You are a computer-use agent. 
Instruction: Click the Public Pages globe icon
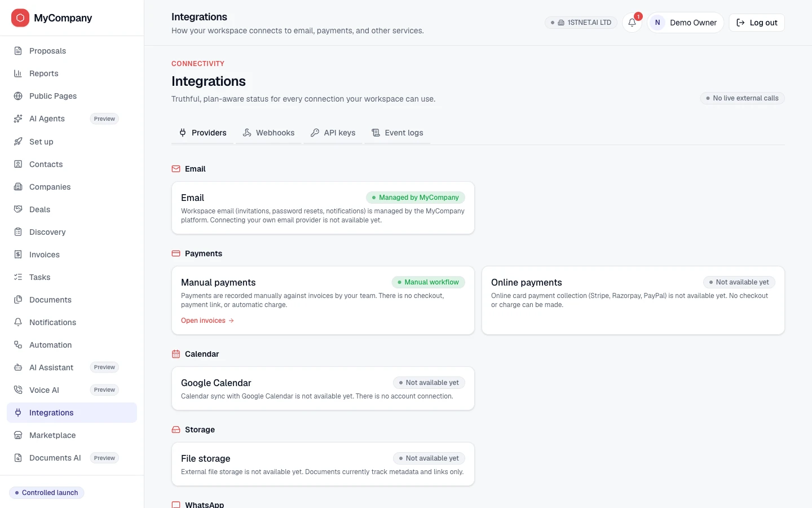click(x=18, y=96)
